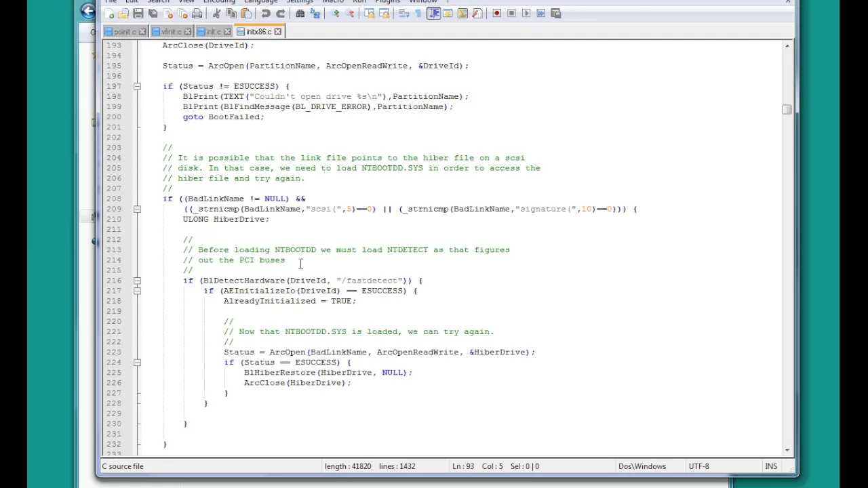Click the Copy toolbar icon
Image resolution: width=868 pixels, height=488 pixels.
[x=231, y=13]
